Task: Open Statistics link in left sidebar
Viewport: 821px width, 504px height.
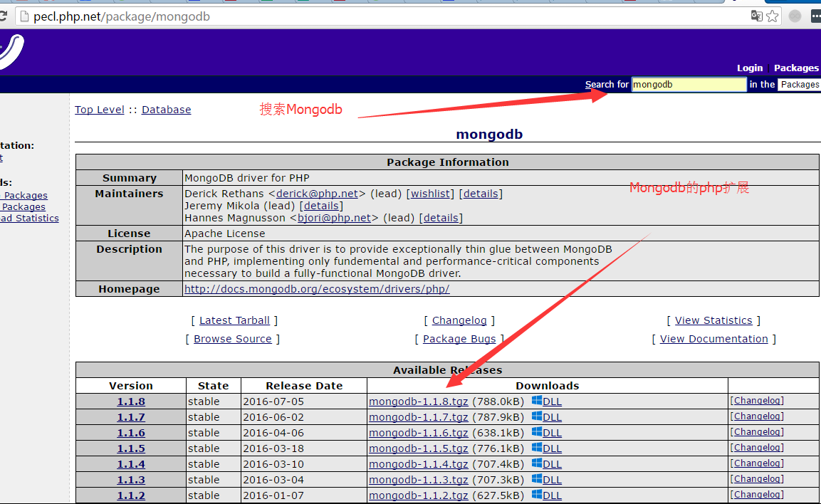Action: (x=29, y=219)
